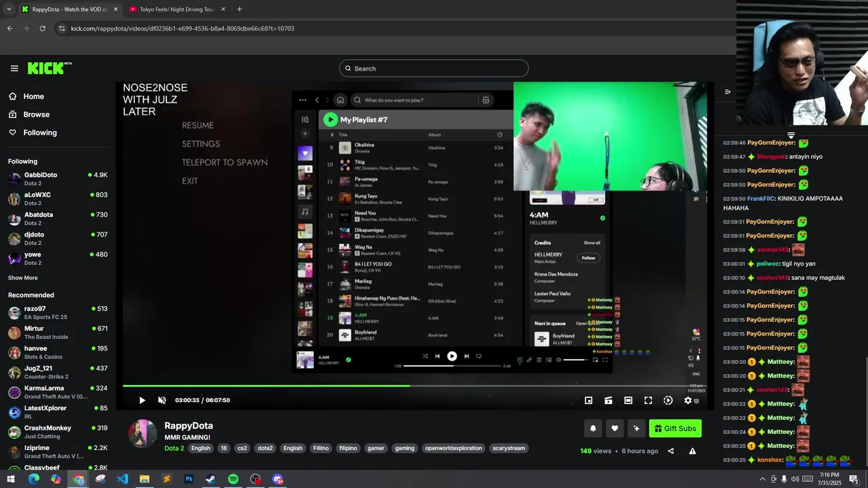Open Photoshop from taskbar
Image resolution: width=868 pixels, height=488 pixels.
[x=189, y=479]
